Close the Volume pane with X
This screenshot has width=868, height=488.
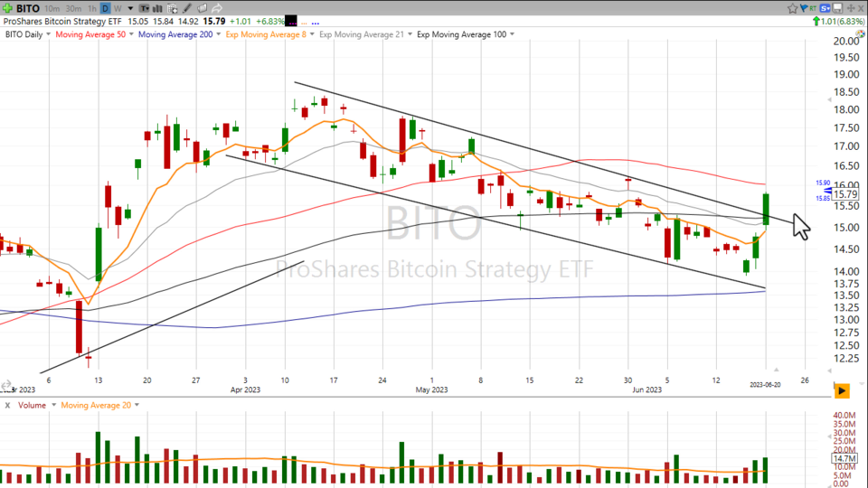7,406
